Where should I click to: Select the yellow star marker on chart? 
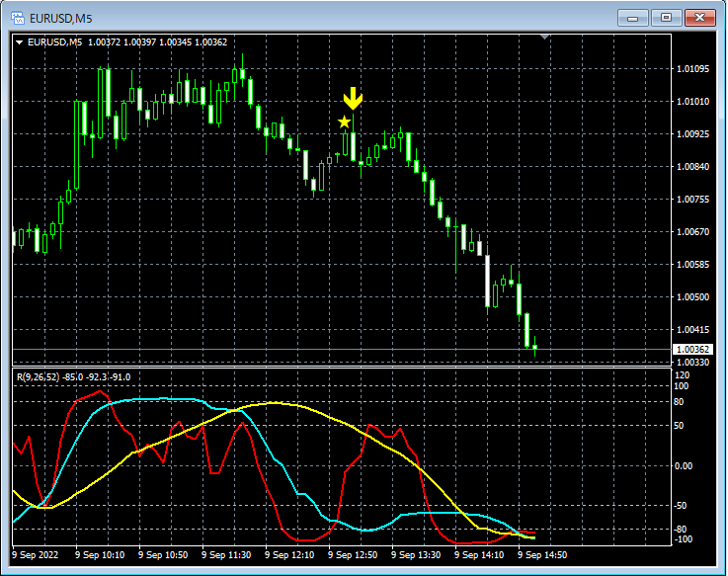click(344, 123)
